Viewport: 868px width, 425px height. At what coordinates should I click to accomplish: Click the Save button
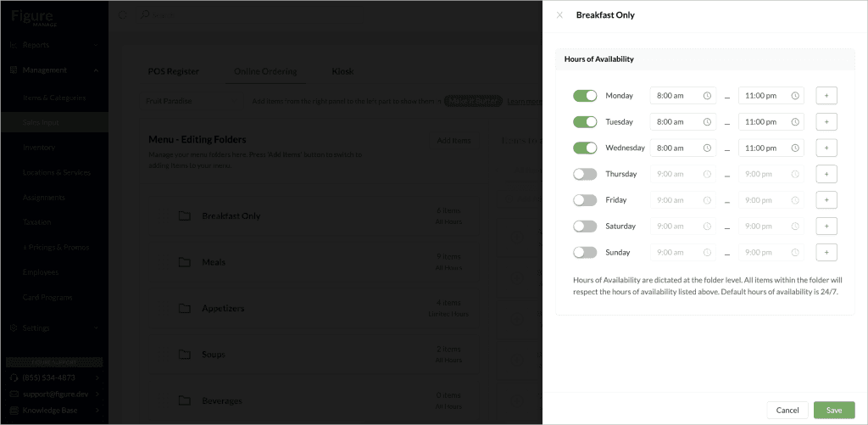(834, 410)
